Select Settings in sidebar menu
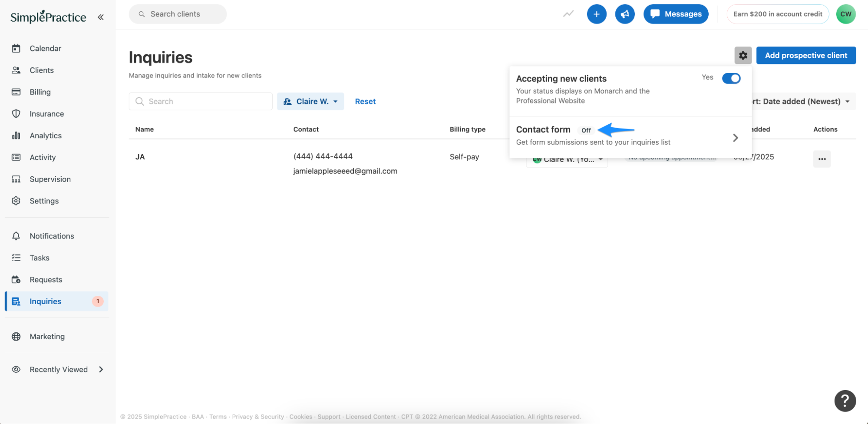Image resolution: width=868 pixels, height=424 pixels. point(44,201)
